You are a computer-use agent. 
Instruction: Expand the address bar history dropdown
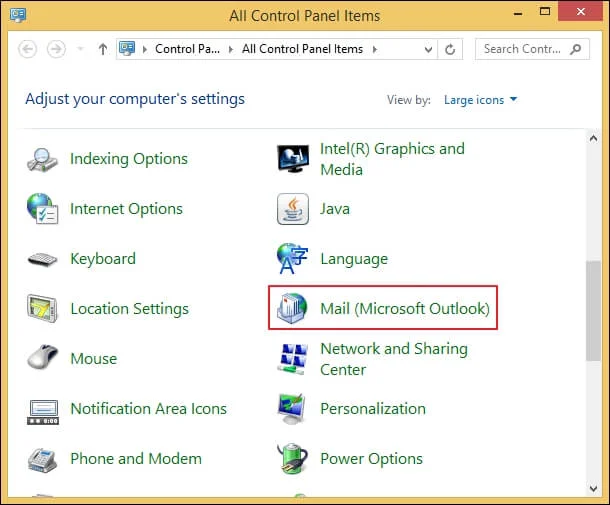pos(428,49)
